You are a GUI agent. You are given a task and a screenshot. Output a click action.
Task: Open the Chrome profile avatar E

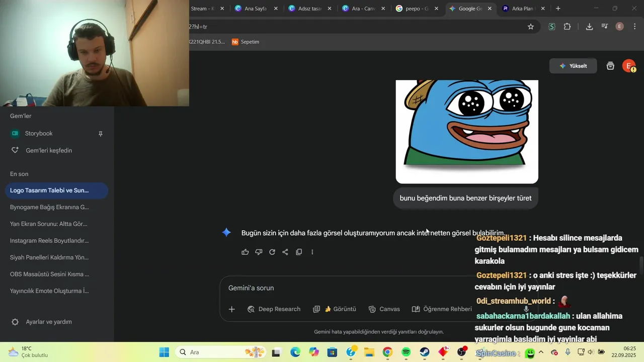coord(620,27)
